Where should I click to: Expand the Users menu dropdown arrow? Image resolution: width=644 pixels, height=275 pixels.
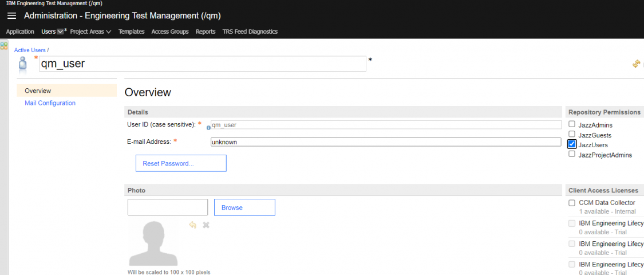click(60, 32)
